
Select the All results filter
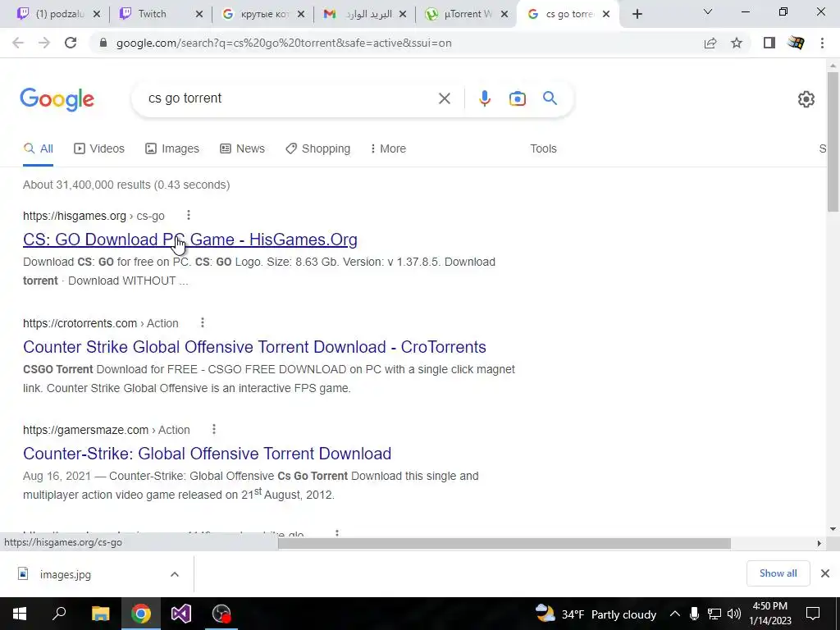[38, 148]
